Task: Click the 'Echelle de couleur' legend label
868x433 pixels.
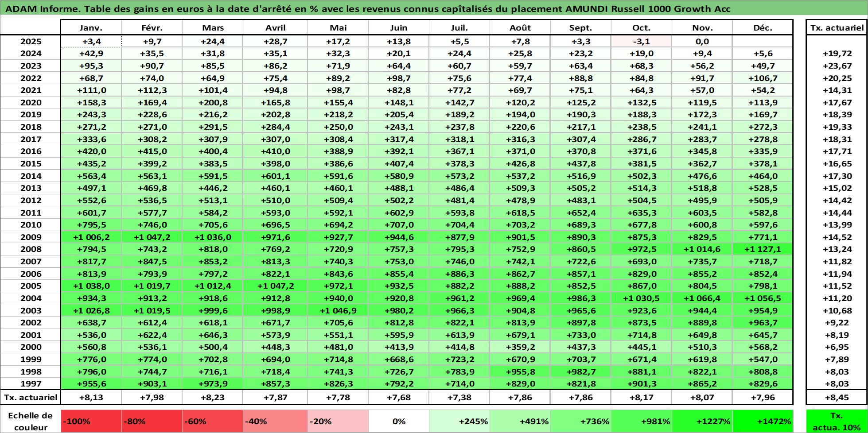Action: [x=31, y=421]
